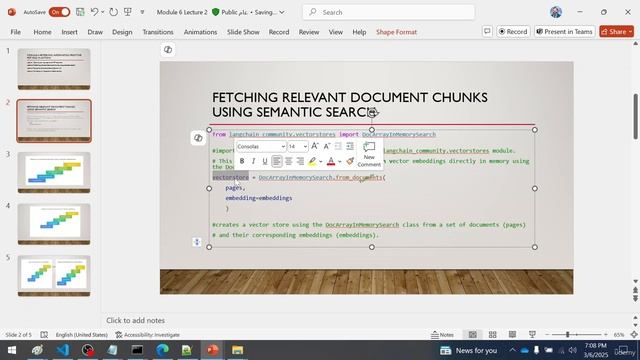Add a New Comment
This screenshot has width=640, height=360.
(x=369, y=154)
